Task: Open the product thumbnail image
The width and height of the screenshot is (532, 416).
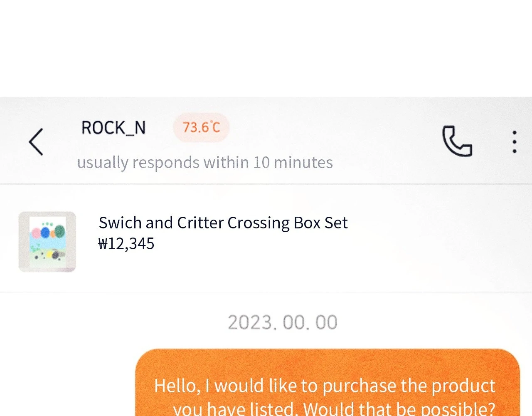Action: click(47, 242)
